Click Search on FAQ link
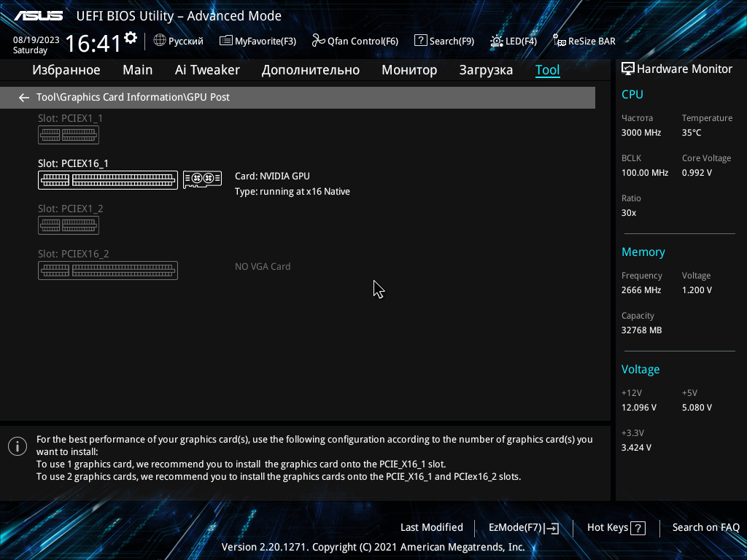 tap(705, 528)
